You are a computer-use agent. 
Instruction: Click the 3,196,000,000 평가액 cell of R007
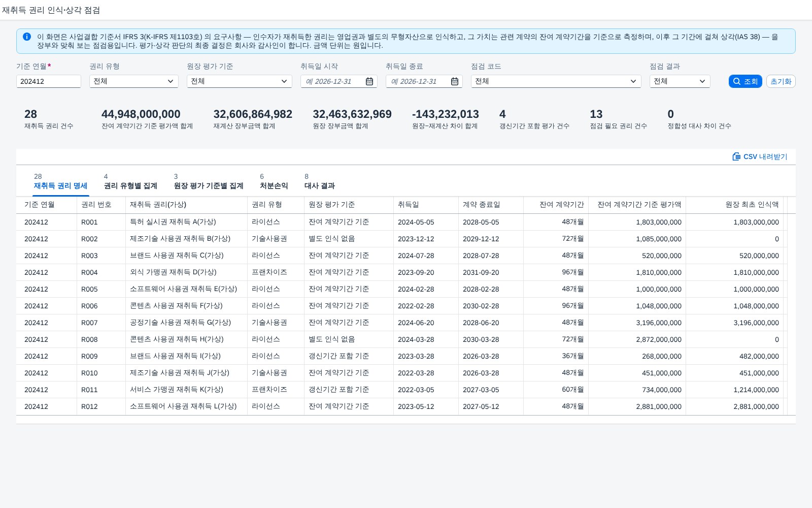tap(637, 323)
